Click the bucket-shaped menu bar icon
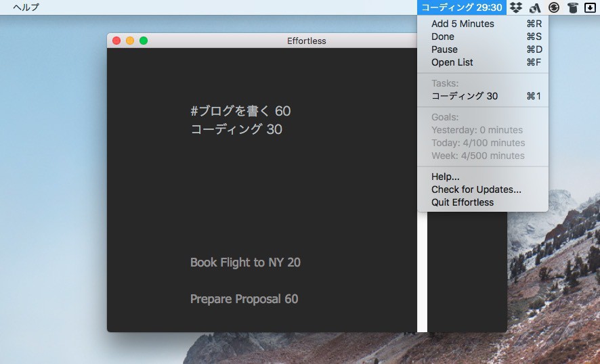This screenshot has height=364, width=600. tap(572, 7)
